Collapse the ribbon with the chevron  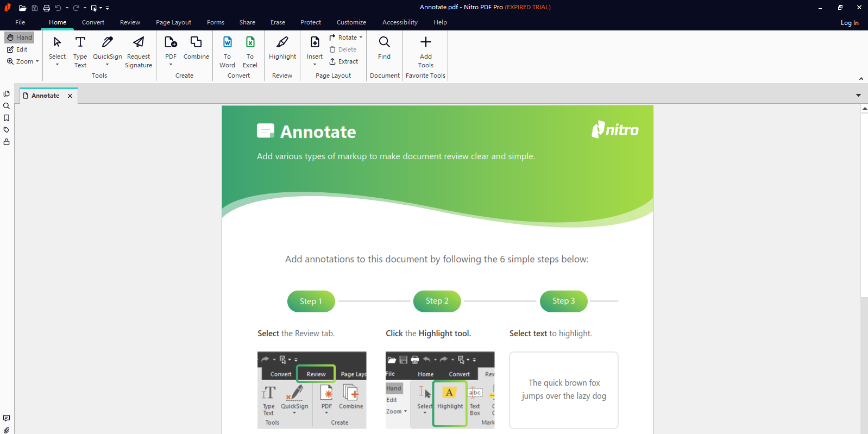coord(861,79)
